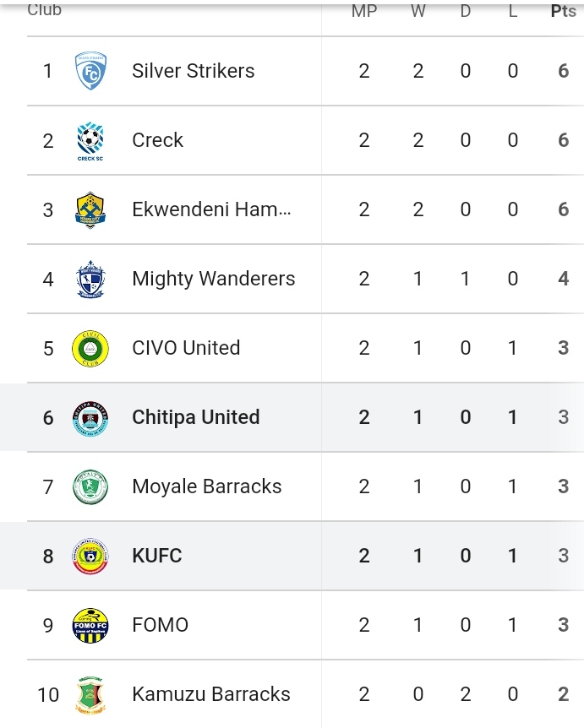Select the Mighty Wanderers shield logo
The height and width of the screenshot is (728, 584).
[90, 279]
